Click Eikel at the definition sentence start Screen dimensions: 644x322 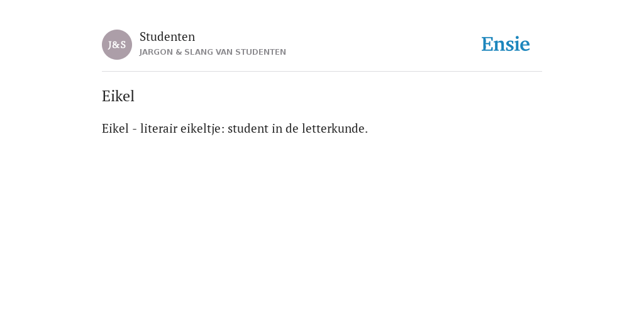click(x=115, y=128)
